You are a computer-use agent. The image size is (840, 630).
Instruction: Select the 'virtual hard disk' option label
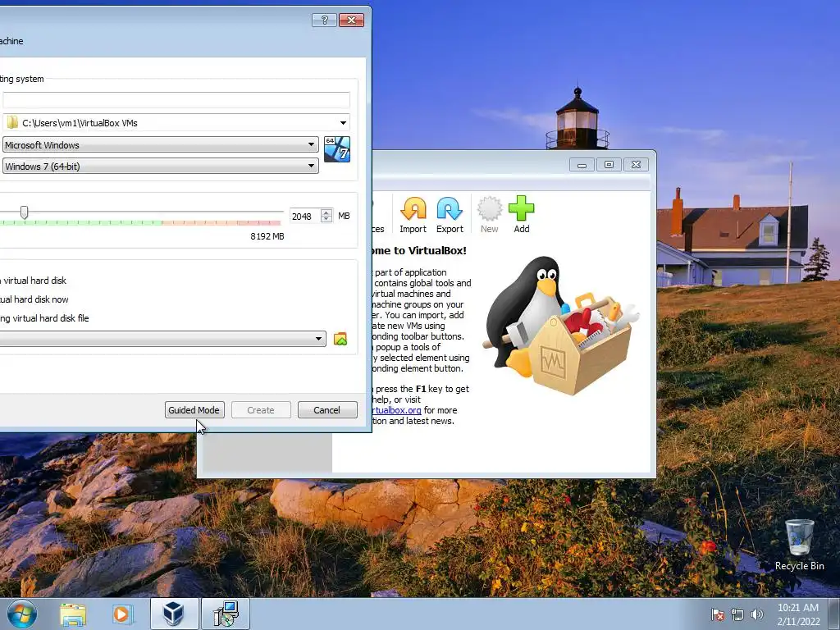[x=34, y=281]
